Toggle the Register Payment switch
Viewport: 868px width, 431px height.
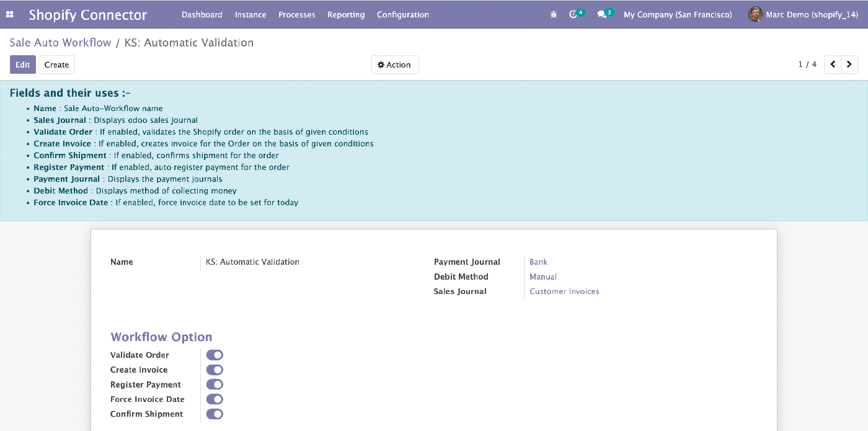215,384
